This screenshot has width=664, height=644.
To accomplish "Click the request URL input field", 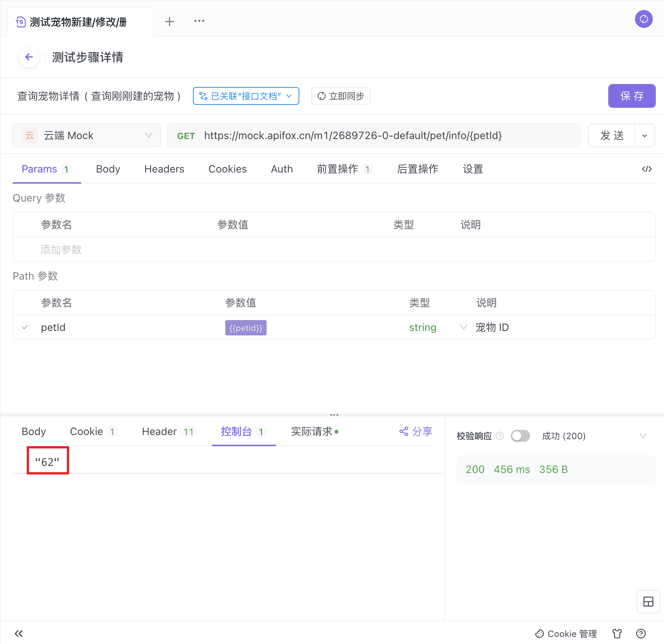I will click(372, 136).
